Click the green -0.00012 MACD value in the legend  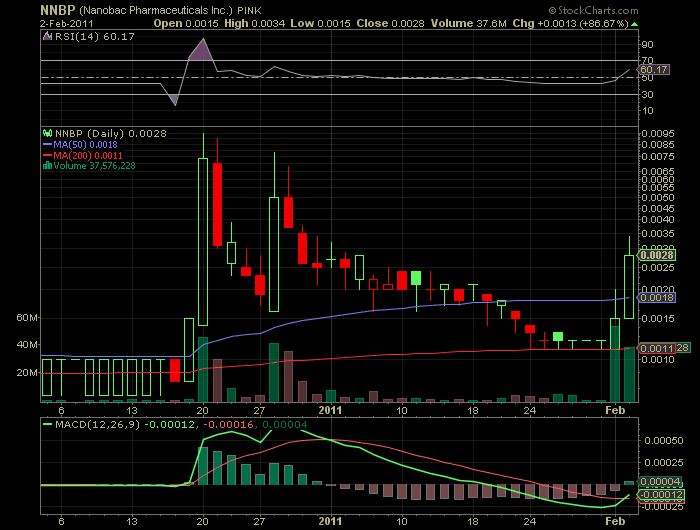(169, 425)
